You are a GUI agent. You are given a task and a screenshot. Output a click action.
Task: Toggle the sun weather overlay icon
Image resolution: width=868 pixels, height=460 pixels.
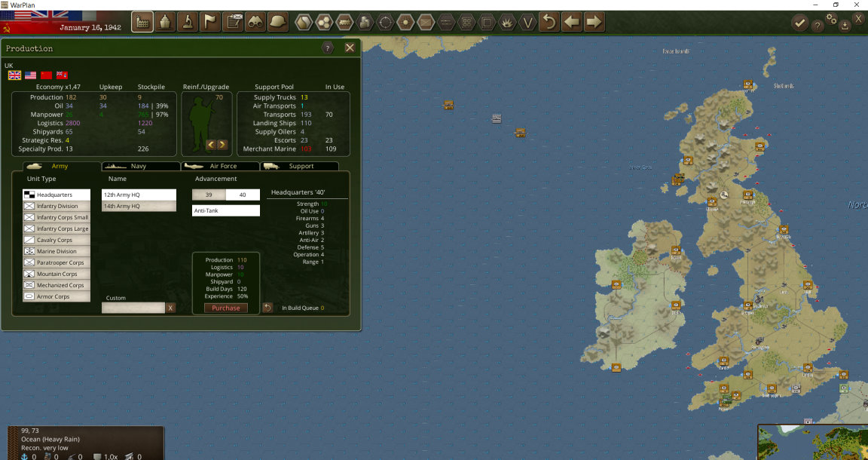406,23
